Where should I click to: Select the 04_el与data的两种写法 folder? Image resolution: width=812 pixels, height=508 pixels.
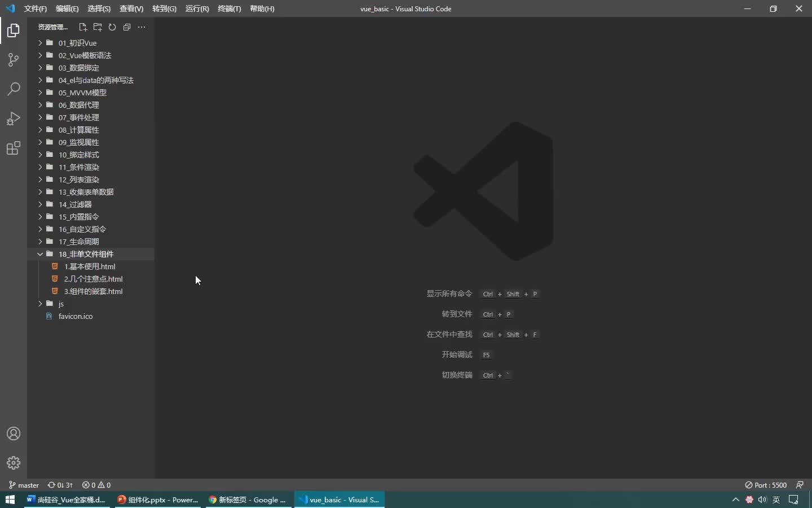[x=91, y=80]
